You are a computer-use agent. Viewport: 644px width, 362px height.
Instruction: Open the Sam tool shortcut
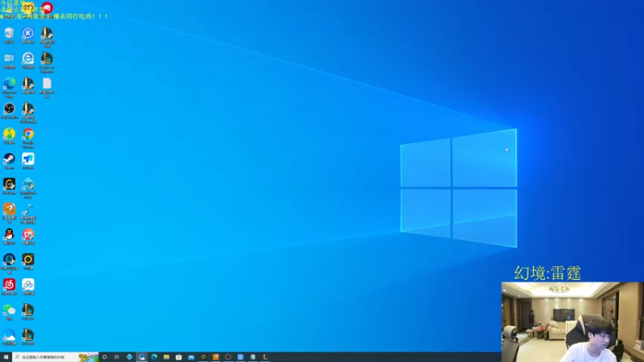pyautogui.click(x=28, y=188)
